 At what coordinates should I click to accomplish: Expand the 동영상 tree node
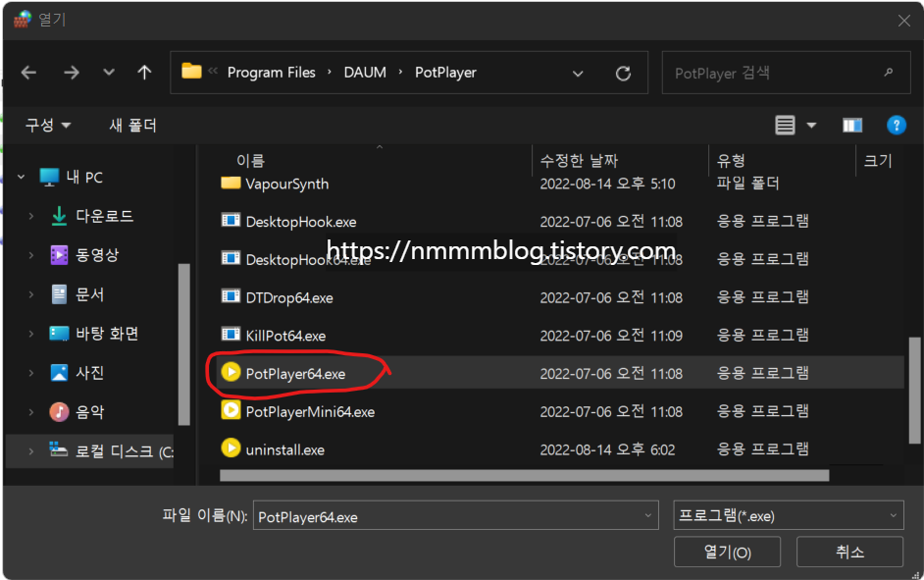[x=31, y=255]
